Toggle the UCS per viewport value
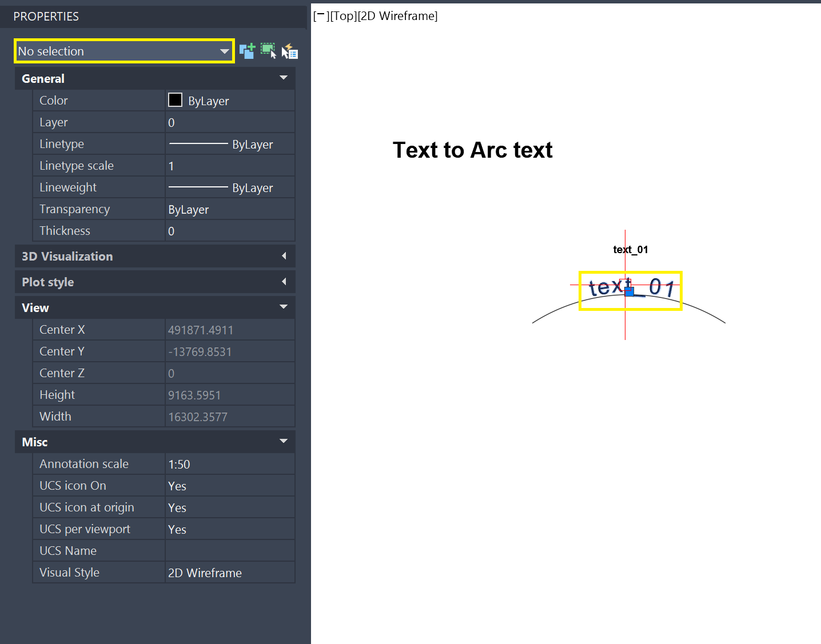 pos(230,529)
